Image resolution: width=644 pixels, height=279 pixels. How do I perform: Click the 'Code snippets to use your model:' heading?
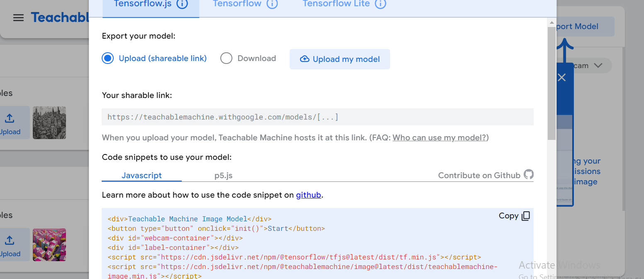(x=167, y=157)
